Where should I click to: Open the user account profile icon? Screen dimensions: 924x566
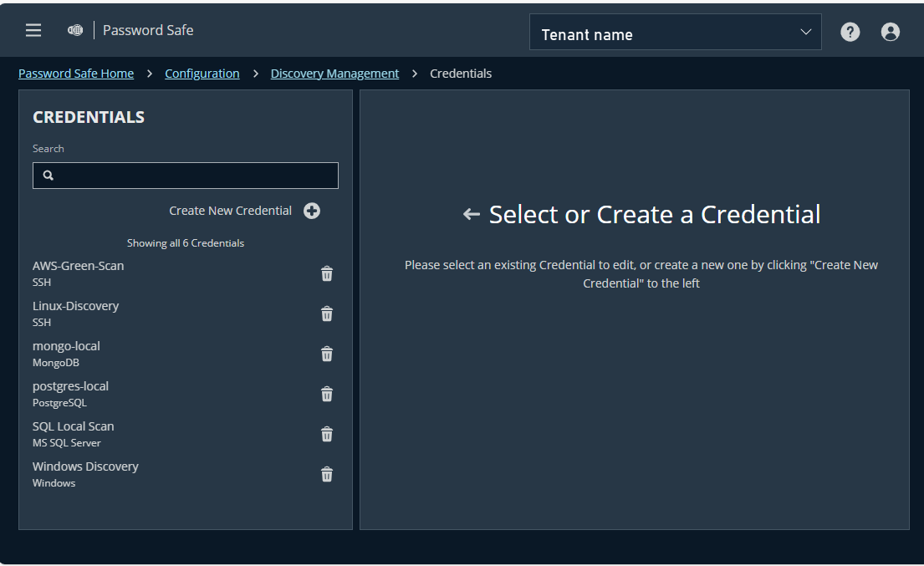[890, 31]
